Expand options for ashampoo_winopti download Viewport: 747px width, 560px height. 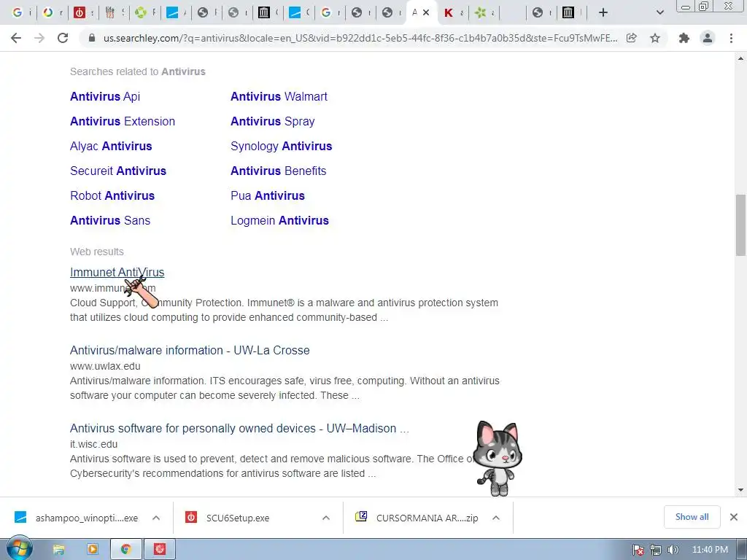click(156, 518)
